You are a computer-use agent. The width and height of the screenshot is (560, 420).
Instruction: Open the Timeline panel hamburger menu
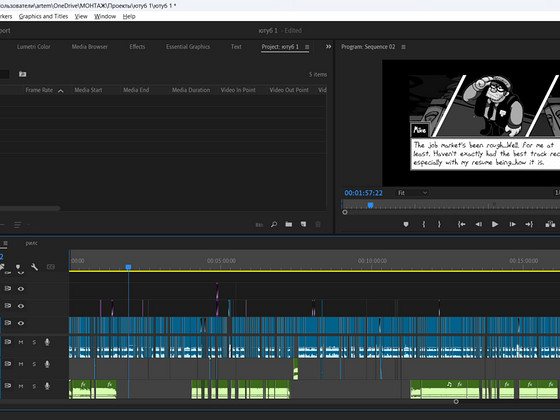(5, 243)
